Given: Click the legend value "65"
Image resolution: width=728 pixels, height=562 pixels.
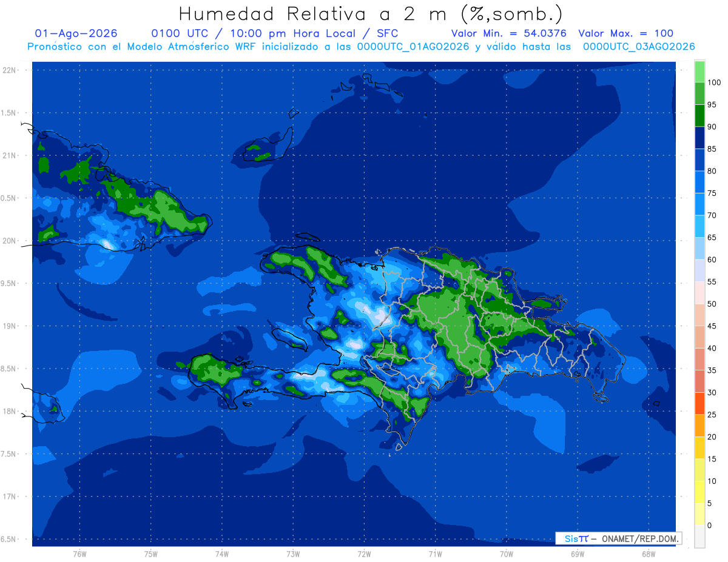Looking at the screenshot, I should pyautogui.click(x=712, y=238).
